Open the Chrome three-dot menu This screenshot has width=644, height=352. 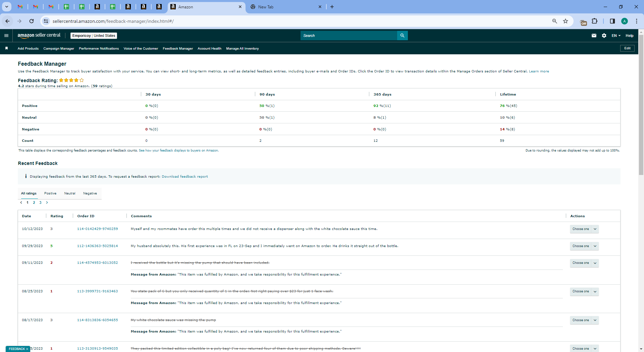click(x=637, y=21)
